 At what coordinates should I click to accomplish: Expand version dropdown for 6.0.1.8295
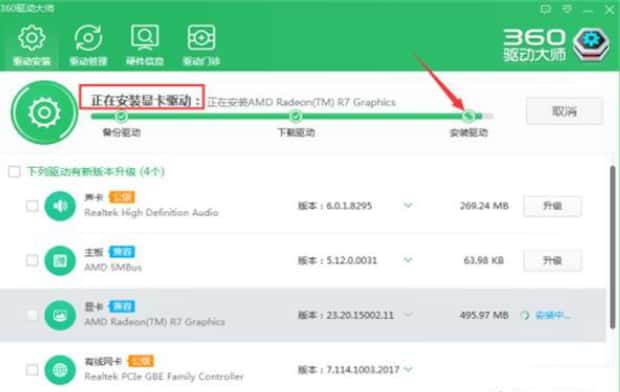[x=408, y=205]
